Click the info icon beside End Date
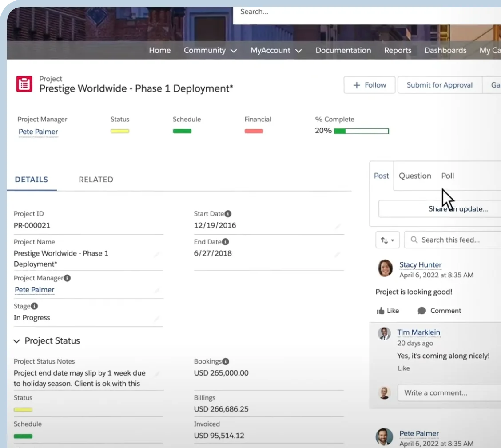 (225, 242)
